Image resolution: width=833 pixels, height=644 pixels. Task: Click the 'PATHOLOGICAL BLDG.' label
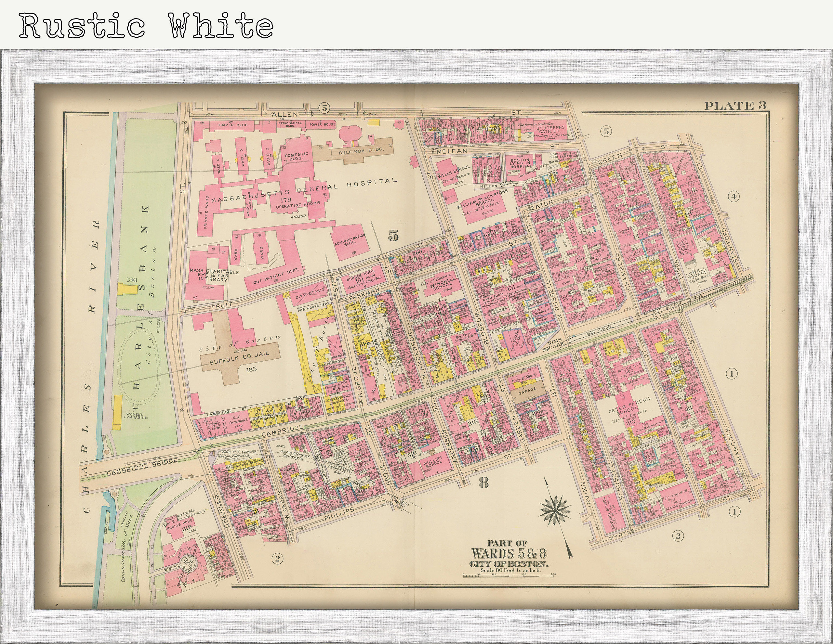[x=290, y=124]
